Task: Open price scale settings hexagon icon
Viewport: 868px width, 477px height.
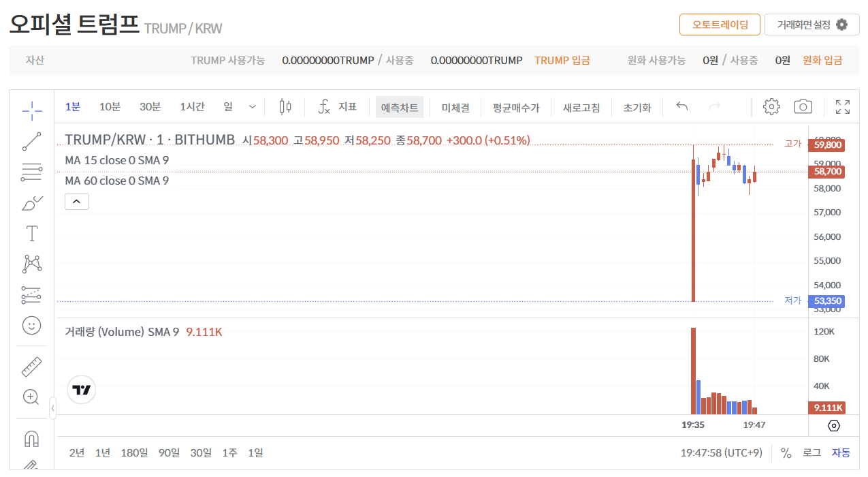Action: (834, 426)
